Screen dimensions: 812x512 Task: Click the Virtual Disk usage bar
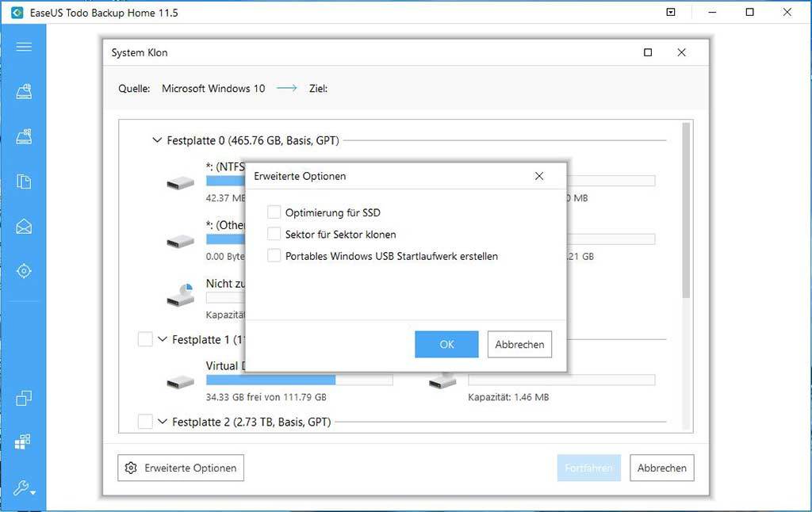click(x=299, y=380)
